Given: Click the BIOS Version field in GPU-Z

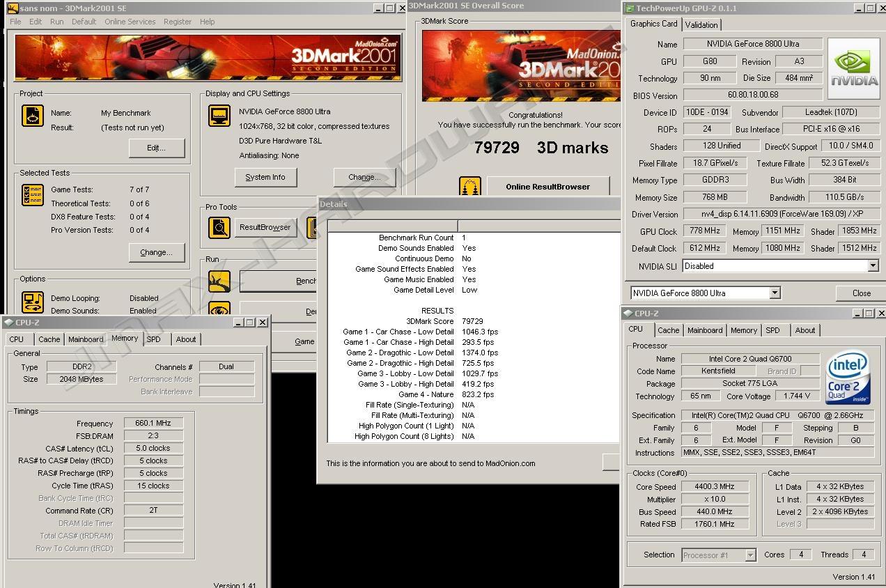Looking at the screenshot, I should (x=752, y=95).
